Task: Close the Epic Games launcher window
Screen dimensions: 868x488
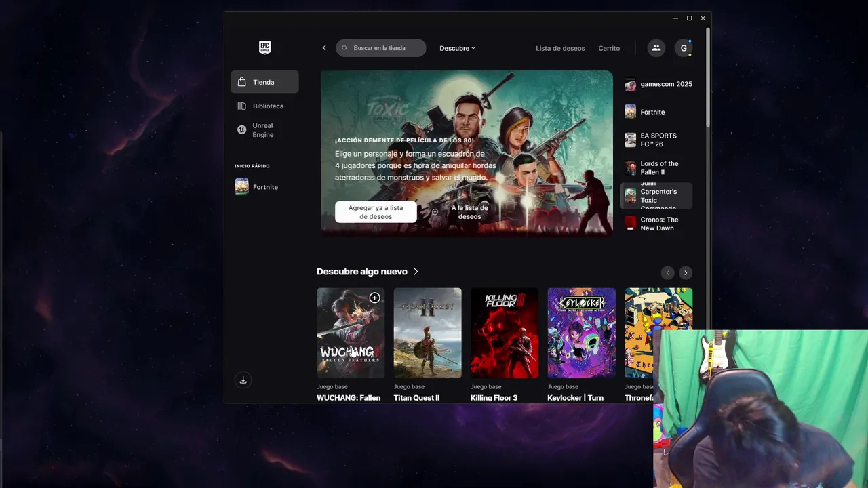Action: click(x=703, y=18)
